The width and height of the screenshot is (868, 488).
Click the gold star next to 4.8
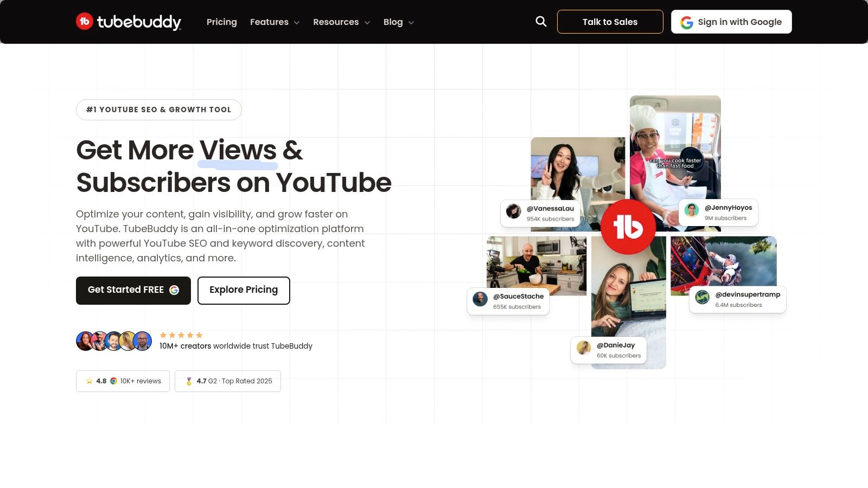(x=89, y=381)
